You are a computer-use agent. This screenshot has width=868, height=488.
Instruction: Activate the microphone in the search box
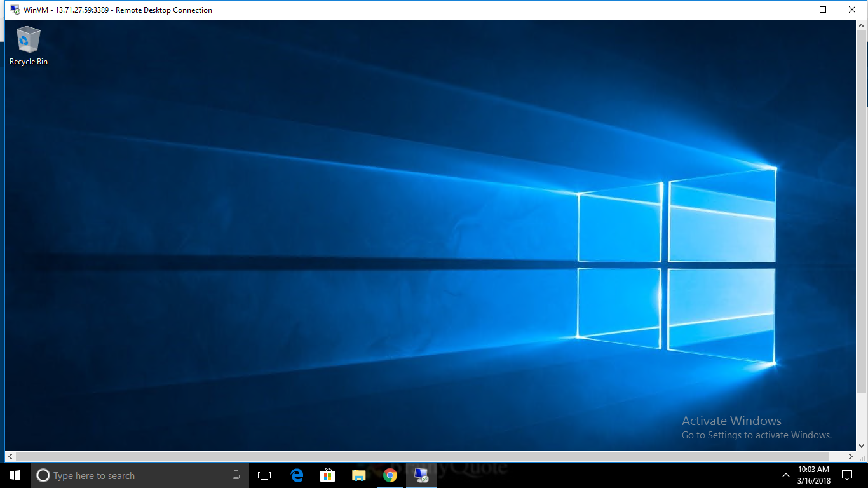236,475
